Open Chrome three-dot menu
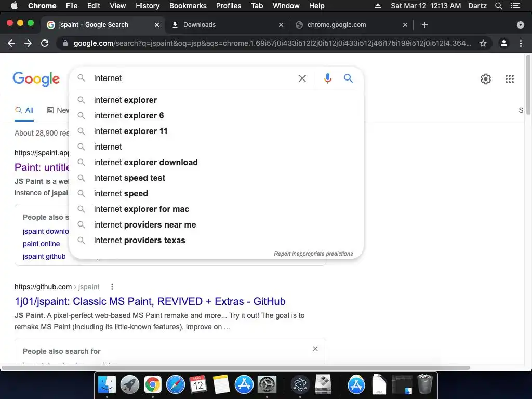This screenshot has height=399, width=532. [521, 43]
